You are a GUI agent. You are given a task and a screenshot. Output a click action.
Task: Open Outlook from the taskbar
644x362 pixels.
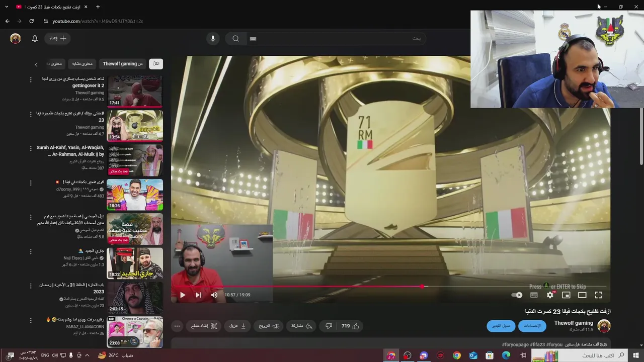click(473, 355)
